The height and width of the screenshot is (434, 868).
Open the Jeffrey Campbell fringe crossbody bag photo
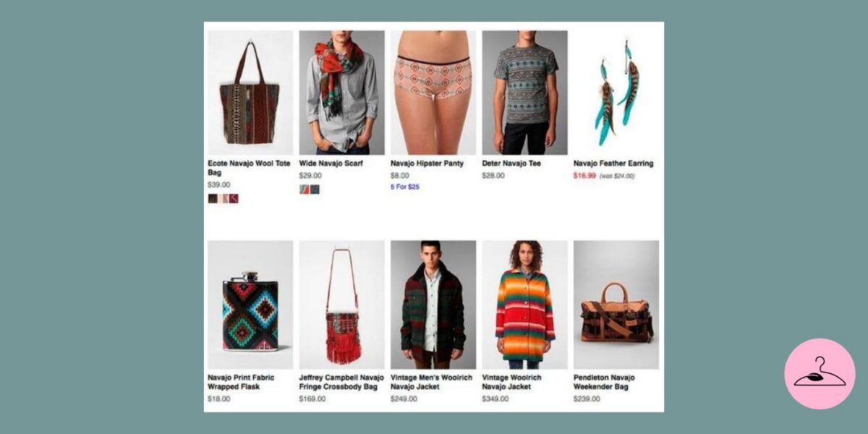[341, 305]
